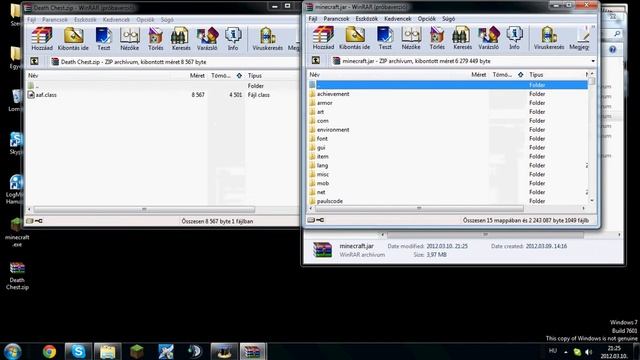Sort by Méret column in minecraft.jar window

(478, 75)
